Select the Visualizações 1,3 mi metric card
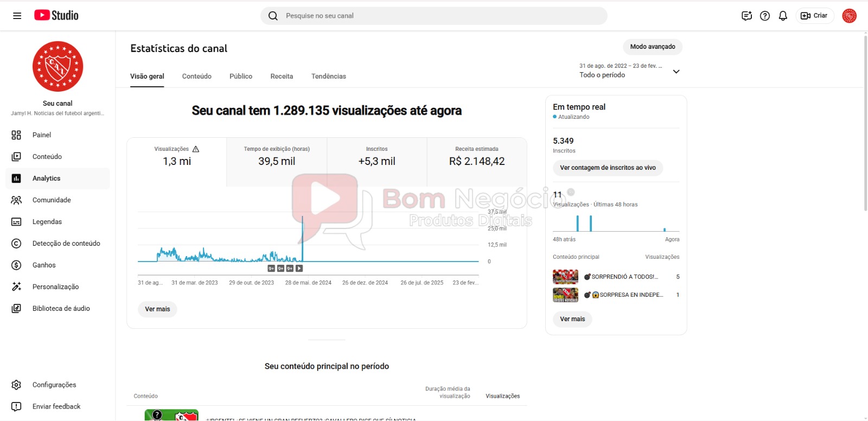Screen dimensions: 868x421 [x=177, y=162]
